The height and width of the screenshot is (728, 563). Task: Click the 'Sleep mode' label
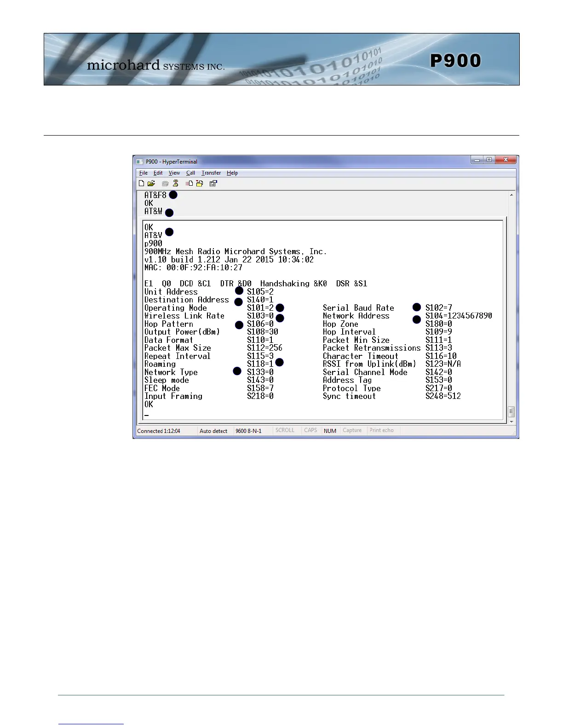click(167, 380)
